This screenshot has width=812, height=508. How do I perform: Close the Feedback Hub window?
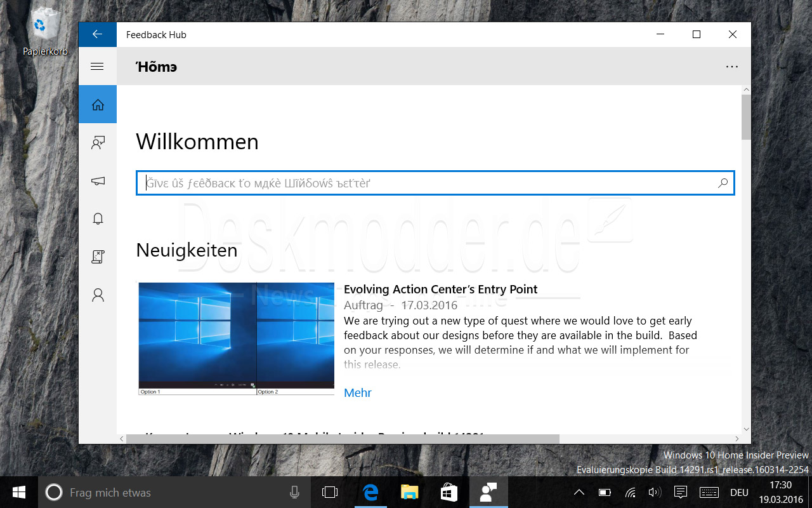coord(733,35)
